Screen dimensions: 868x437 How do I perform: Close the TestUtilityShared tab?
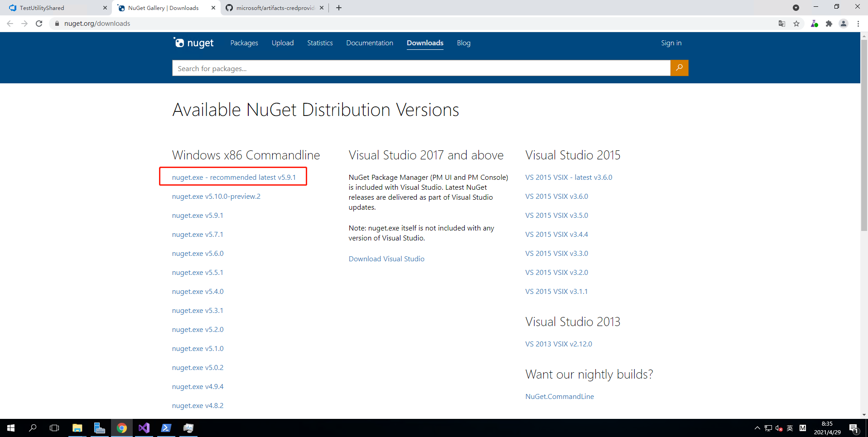(105, 8)
